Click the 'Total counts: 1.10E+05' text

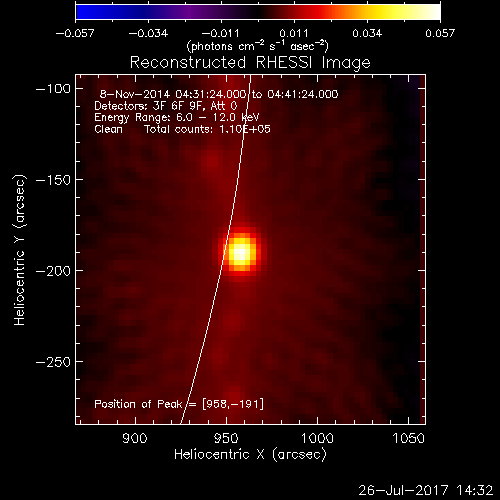click(x=207, y=129)
